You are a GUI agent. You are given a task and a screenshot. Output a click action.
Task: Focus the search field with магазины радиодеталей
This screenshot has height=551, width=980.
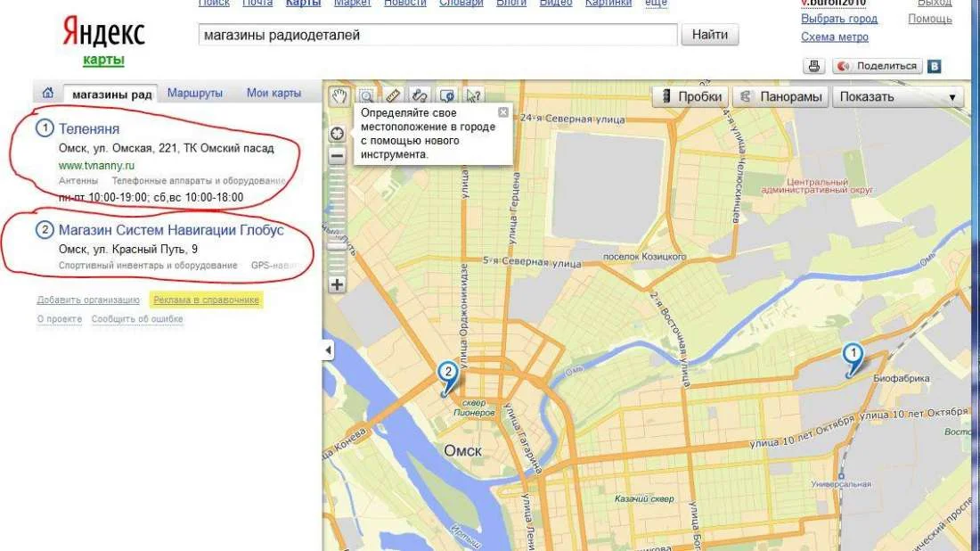pos(437,35)
